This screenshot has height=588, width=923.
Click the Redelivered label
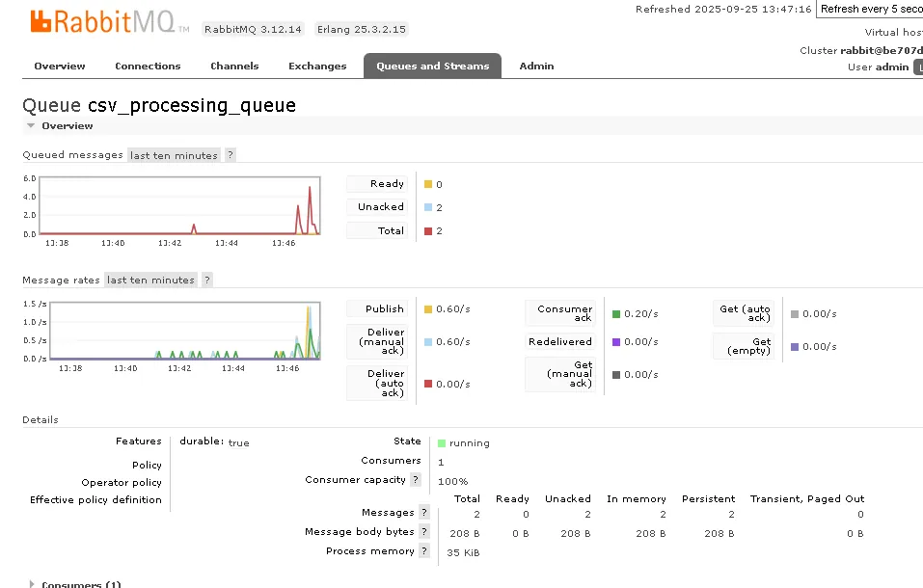(x=559, y=341)
